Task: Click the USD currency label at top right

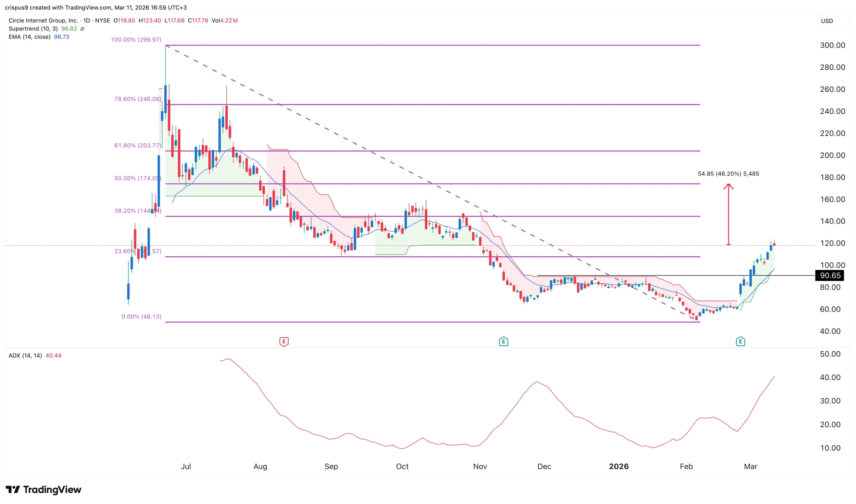Action: coord(827,21)
